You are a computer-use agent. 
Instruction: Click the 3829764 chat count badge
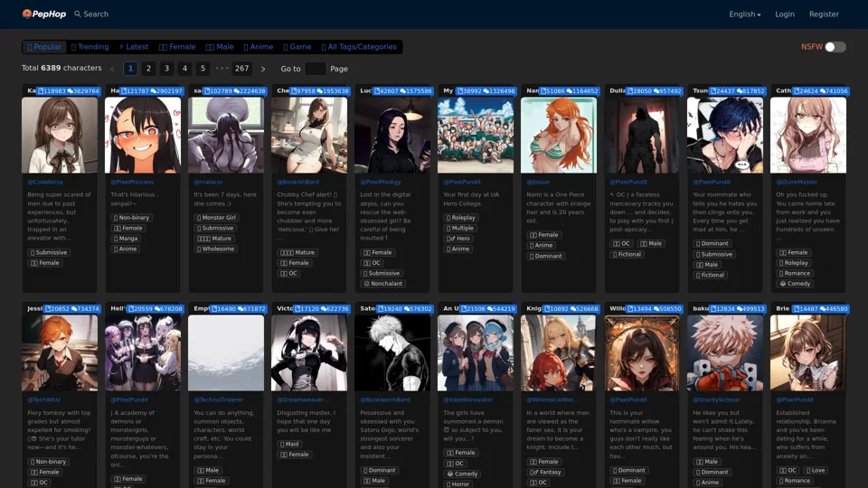(83, 91)
